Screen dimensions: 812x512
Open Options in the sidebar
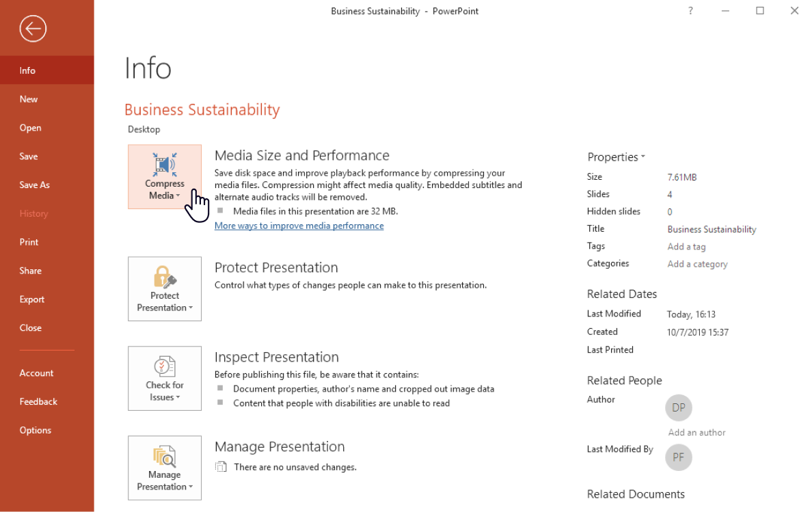pos(47,430)
